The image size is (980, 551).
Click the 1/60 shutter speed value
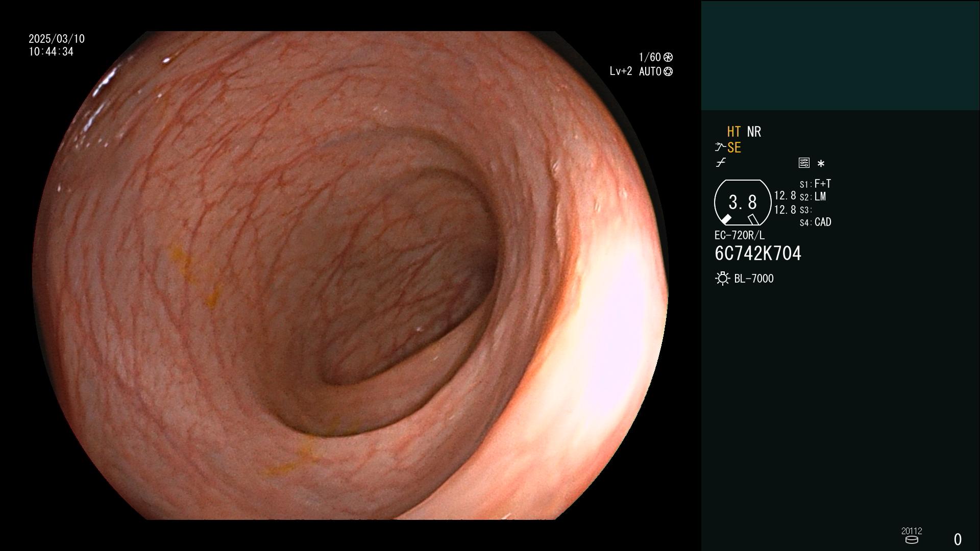(650, 57)
